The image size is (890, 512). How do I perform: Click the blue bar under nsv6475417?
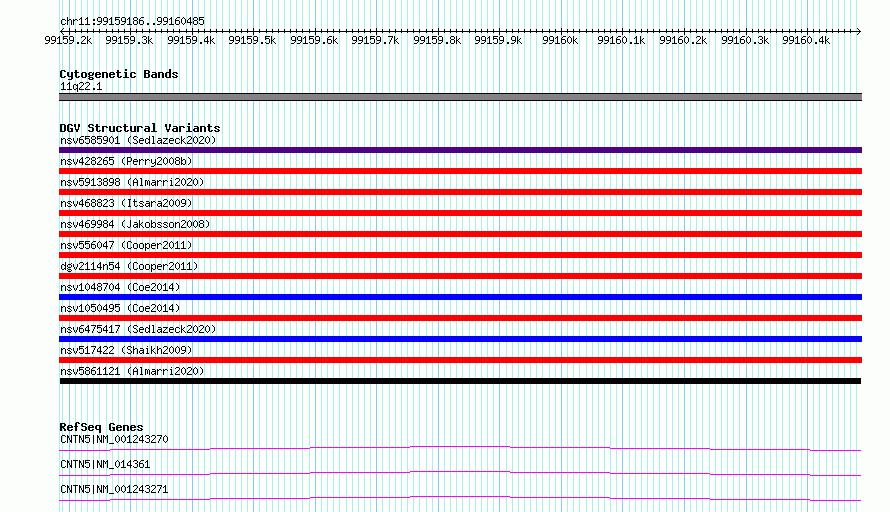[x=460, y=339]
